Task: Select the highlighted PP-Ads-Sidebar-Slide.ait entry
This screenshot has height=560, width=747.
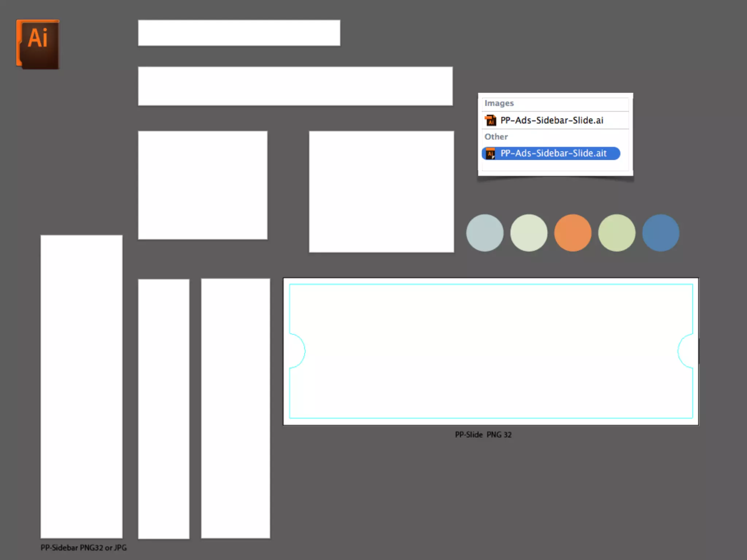Action: 553,153
